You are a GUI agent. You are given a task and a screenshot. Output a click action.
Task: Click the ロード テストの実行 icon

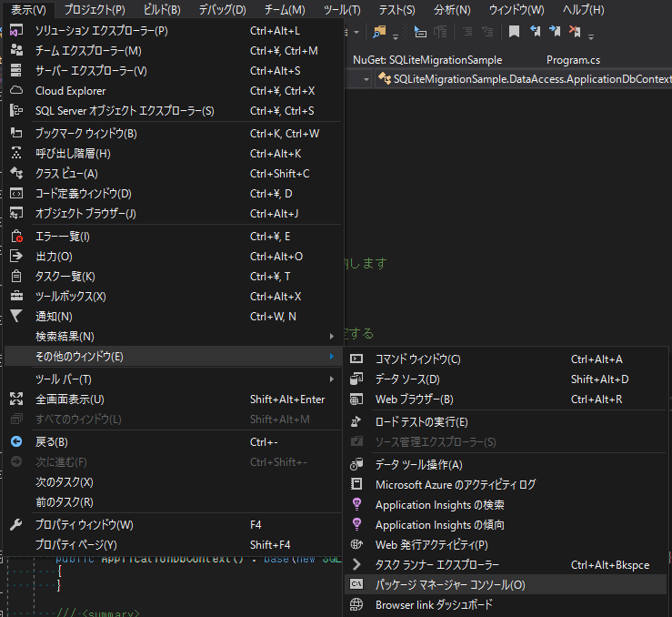pyautogui.click(x=356, y=422)
